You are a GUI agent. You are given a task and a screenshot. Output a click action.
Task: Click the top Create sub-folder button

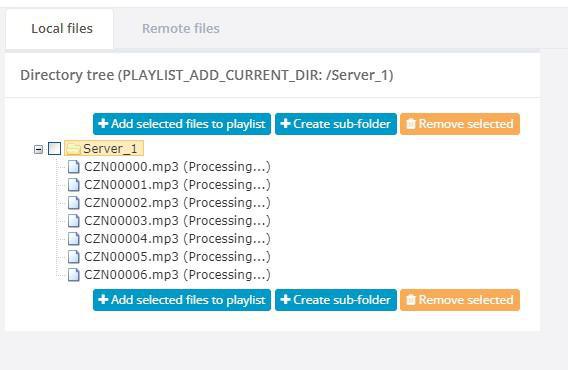pyautogui.click(x=336, y=124)
